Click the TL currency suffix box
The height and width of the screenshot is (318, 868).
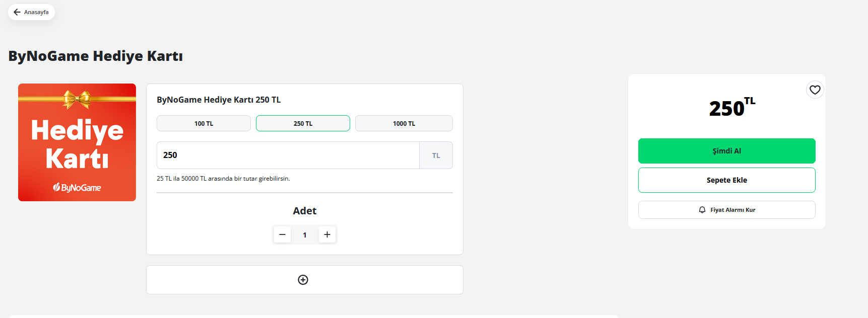(x=436, y=155)
